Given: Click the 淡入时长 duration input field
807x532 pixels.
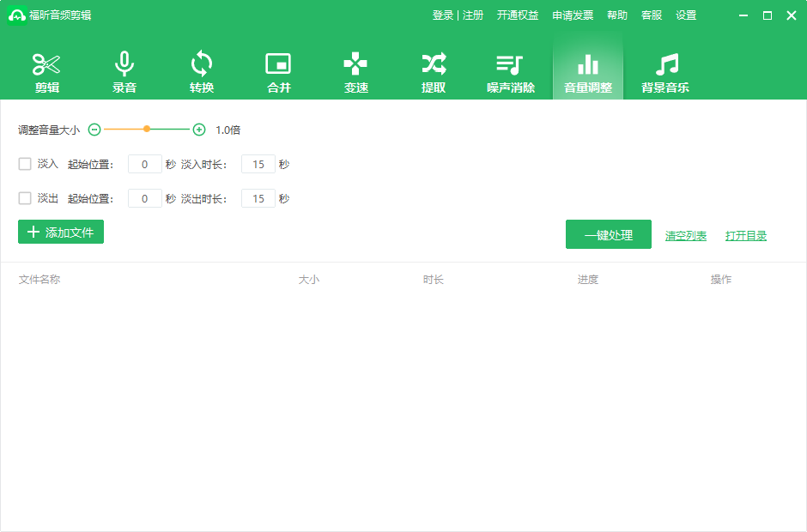Looking at the screenshot, I should pyautogui.click(x=258, y=163).
